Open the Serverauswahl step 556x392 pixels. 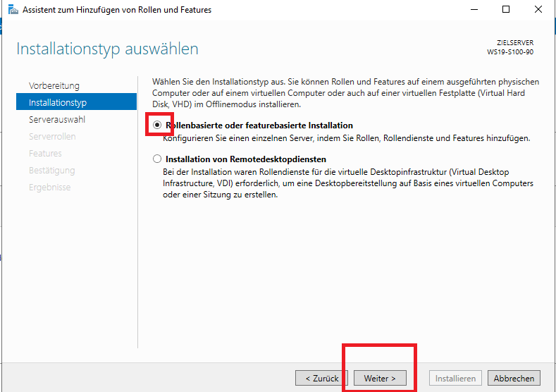pos(57,120)
